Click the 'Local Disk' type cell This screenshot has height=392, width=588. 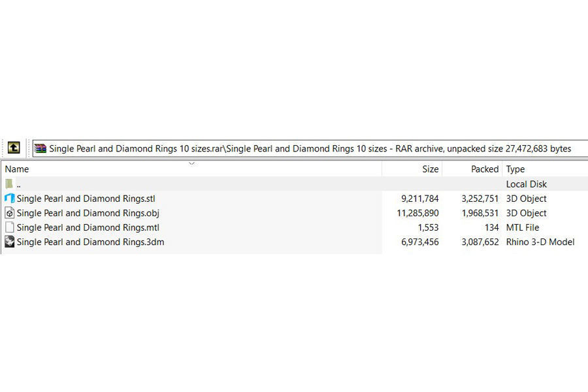click(x=526, y=184)
